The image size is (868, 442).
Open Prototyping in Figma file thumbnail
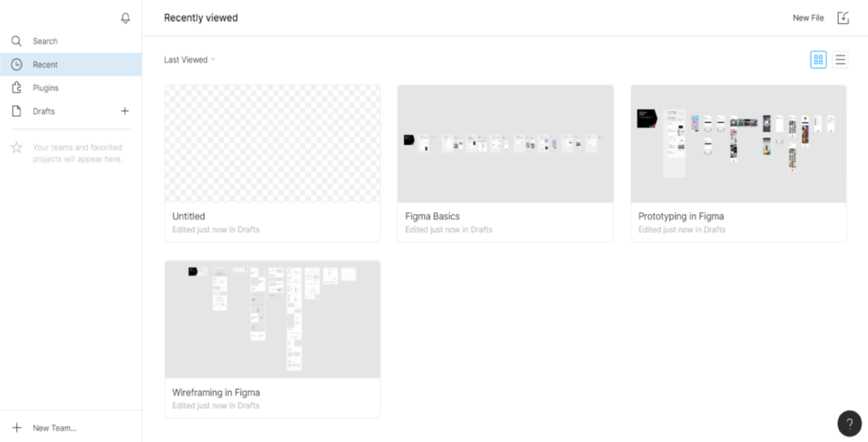tap(738, 144)
